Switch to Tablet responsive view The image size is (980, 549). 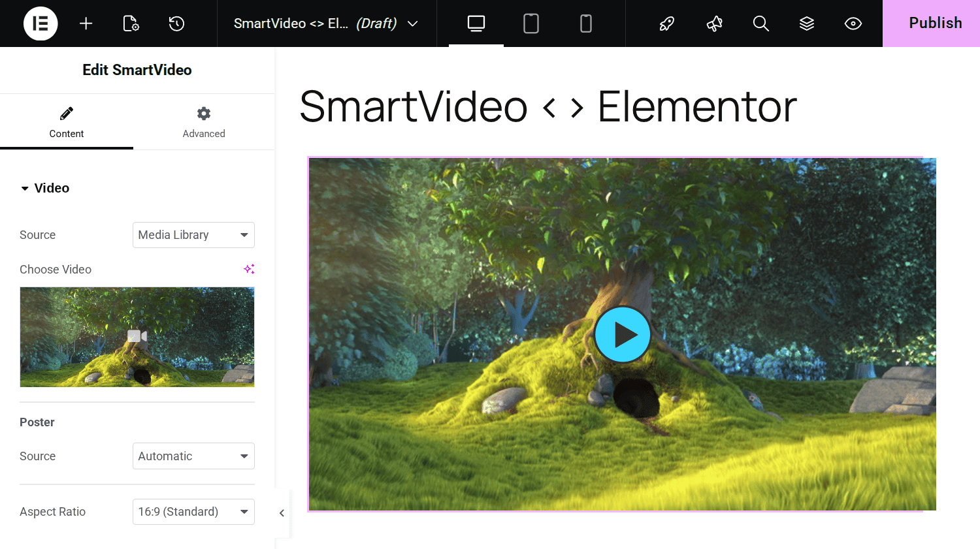[531, 24]
